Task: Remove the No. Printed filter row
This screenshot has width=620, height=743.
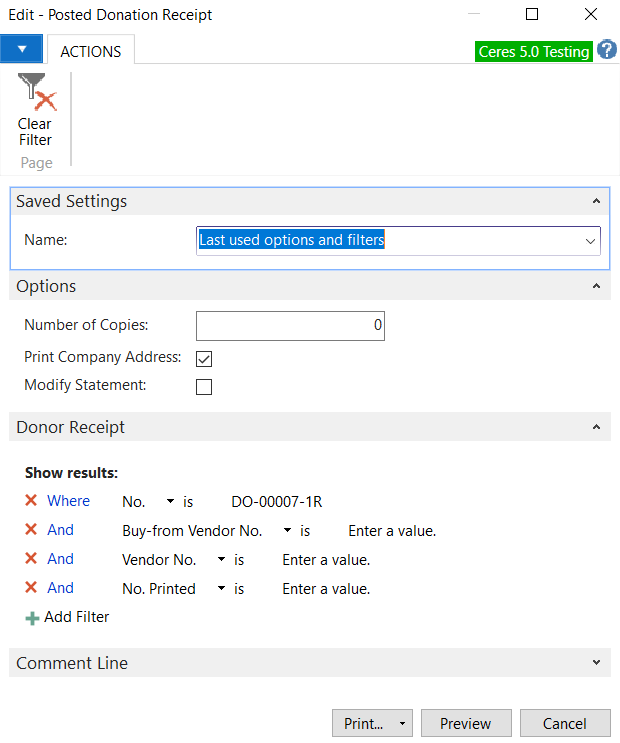Action: pyautogui.click(x=31, y=588)
